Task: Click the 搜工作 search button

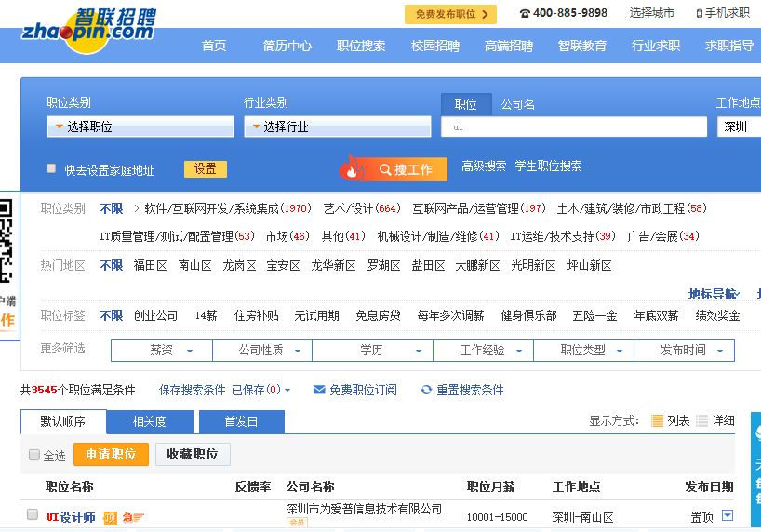Action: point(405,169)
